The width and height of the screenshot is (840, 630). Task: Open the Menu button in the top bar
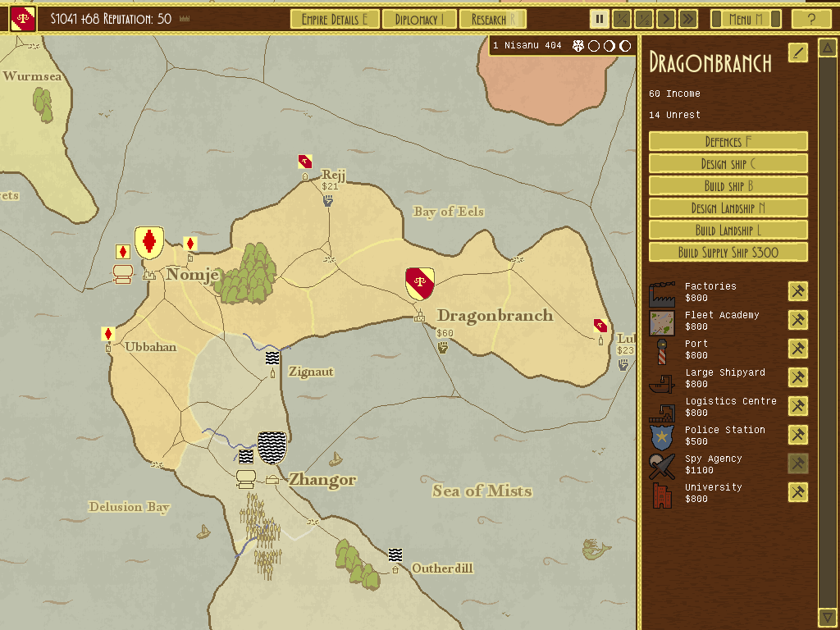745,19
